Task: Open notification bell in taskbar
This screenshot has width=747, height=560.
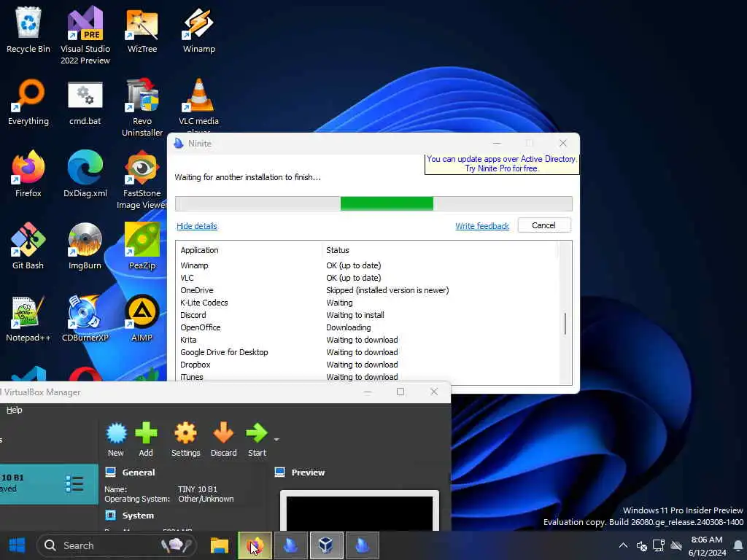Action: [x=738, y=545]
